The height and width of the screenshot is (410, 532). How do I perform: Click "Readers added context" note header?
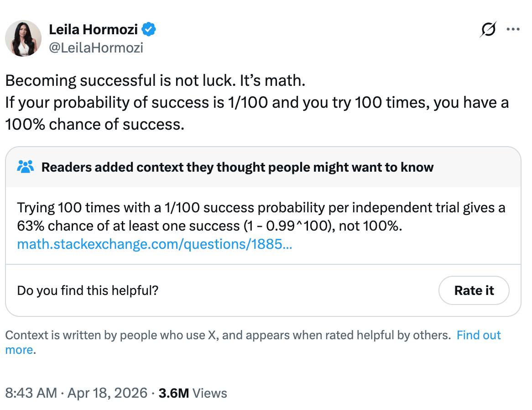[237, 167]
